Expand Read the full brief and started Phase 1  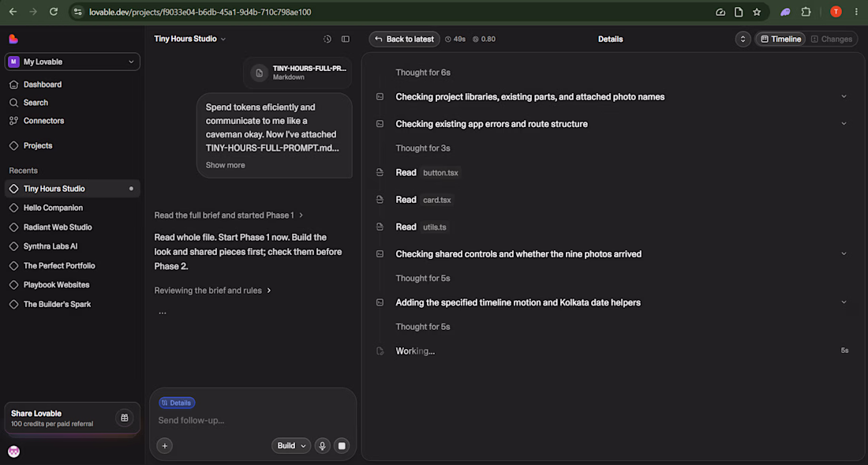pyautogui.click(x=229, y=216)
